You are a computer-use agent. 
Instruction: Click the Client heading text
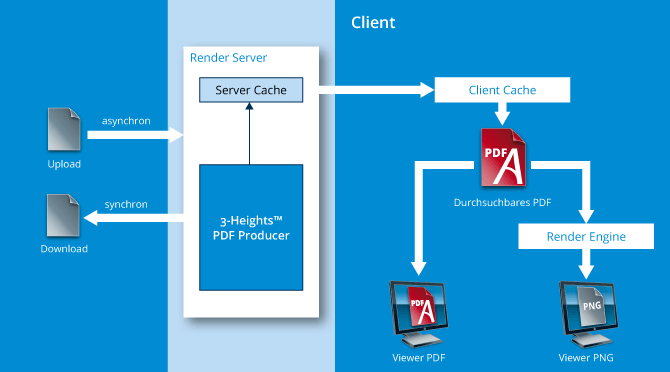(373, 22)
